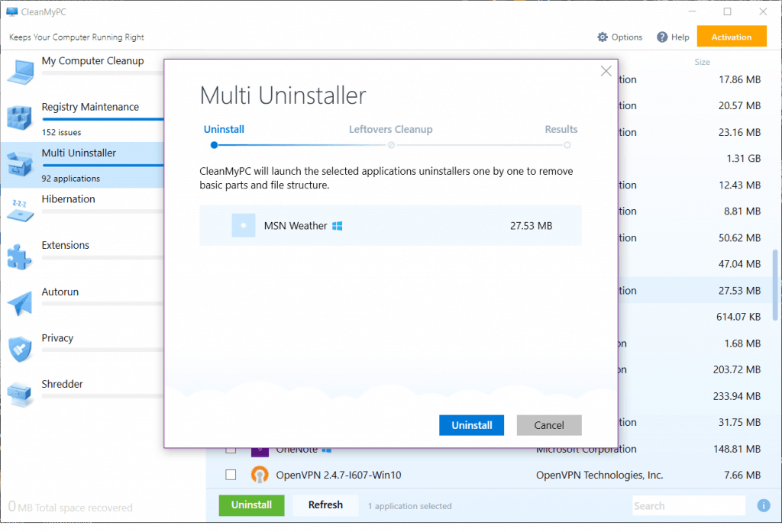
Task: Click the 7.66 MB size value
Action: click(742, 476)
